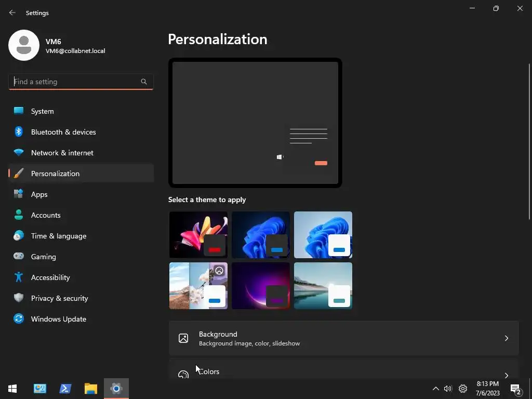
Task: Click the Network wifi icon in the sidebar
Action: [19, 153]
